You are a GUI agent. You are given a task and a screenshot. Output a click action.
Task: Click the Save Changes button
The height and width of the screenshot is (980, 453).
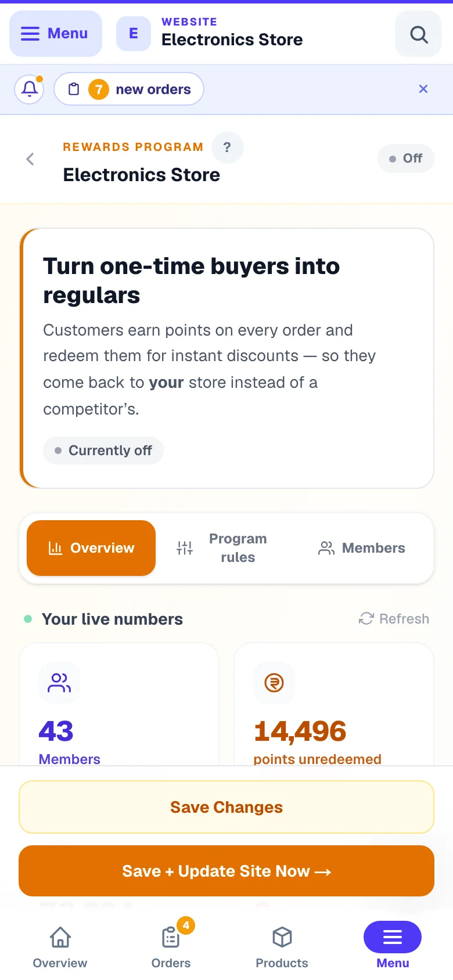227,807
